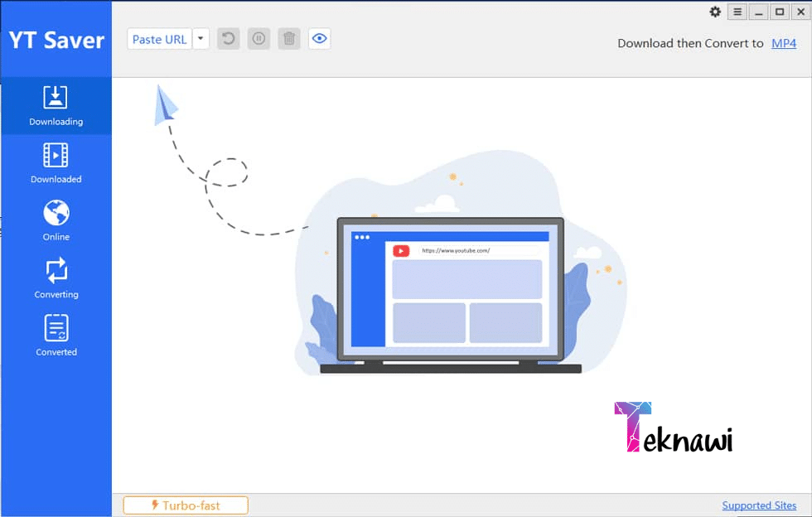
Task: Click the trash delete icon
Action: [x=289, y=39]
